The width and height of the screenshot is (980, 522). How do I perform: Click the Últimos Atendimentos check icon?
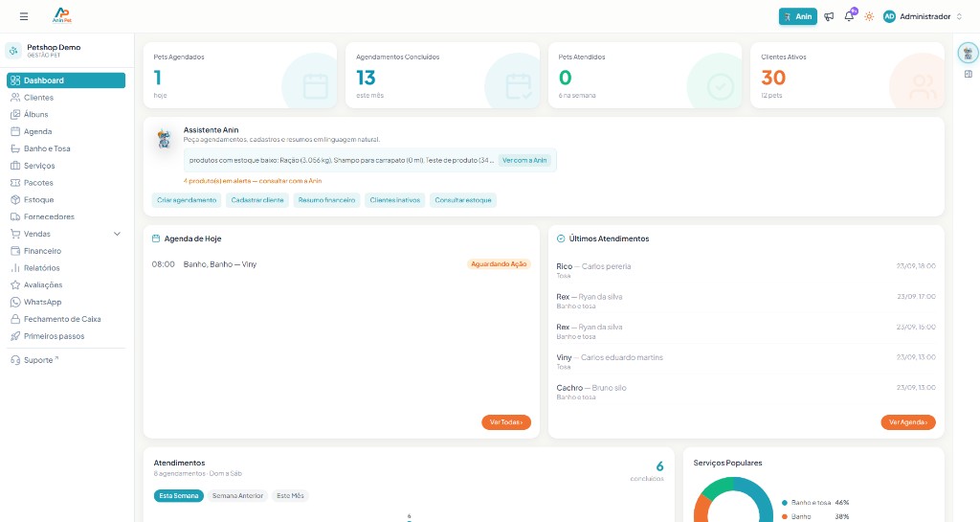(561, 238)
